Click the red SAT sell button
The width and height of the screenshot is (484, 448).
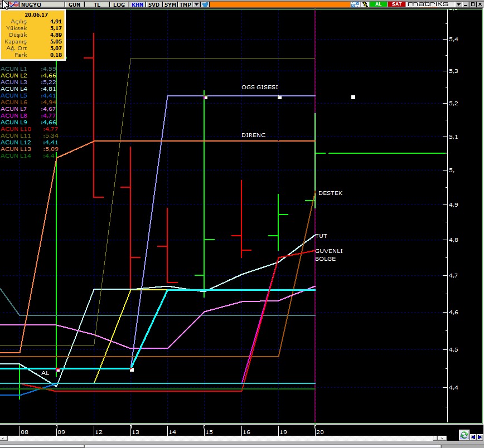pyautogui.click(x=396, y=4)
